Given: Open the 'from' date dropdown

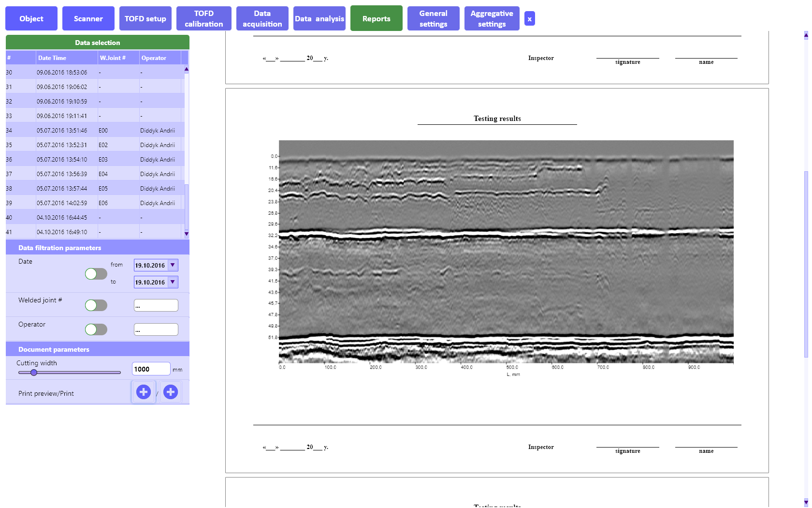Looking at the screenshot, I should pos(173,265).
